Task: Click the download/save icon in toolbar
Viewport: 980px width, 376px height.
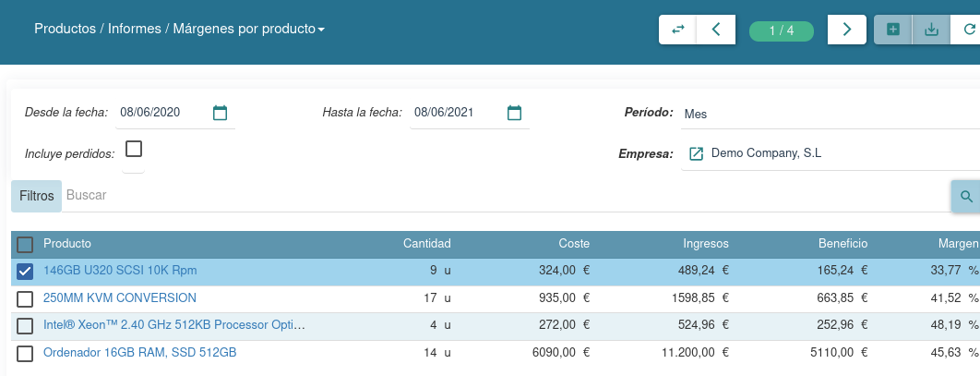Action: click(931, 30)
